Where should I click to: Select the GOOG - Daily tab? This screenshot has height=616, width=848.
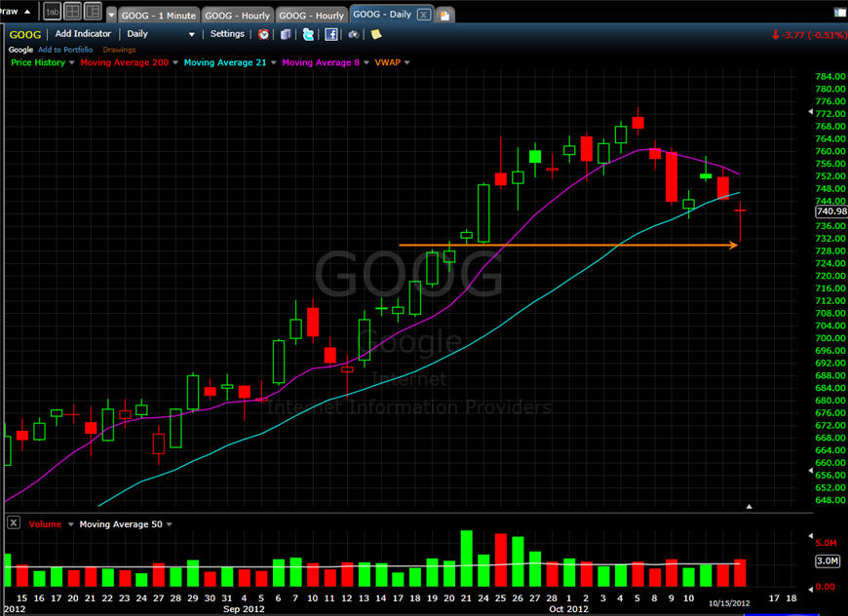point(382,14)
